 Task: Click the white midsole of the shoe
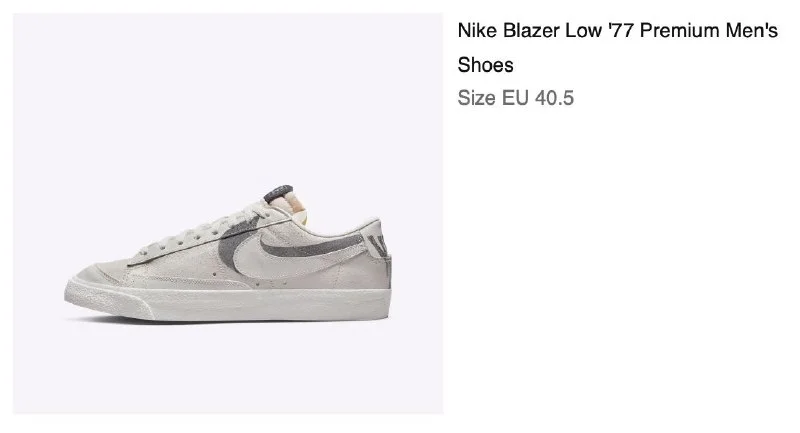250,305
